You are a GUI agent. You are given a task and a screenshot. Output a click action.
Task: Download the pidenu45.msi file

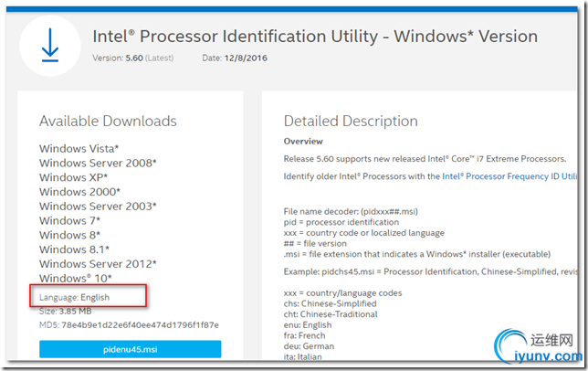(x=131, y=349)
